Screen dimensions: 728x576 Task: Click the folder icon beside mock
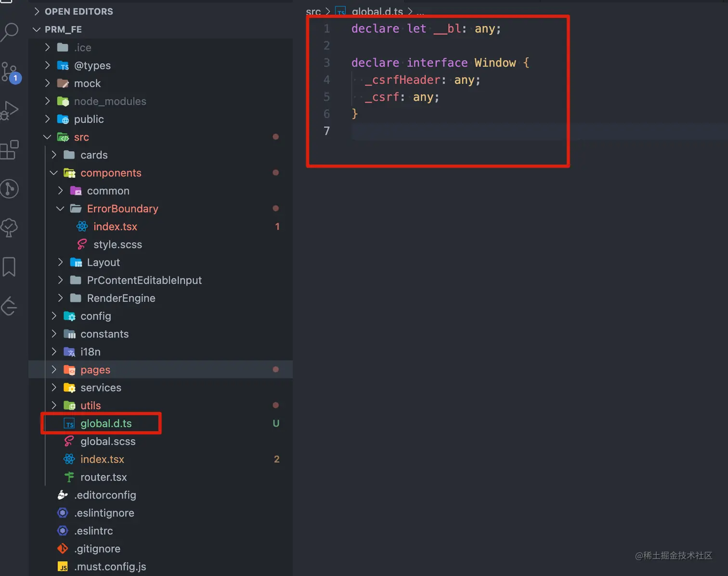click(63, 83)
